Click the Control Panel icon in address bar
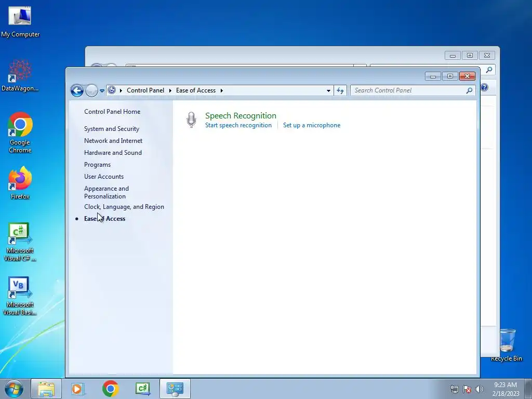 112,90
